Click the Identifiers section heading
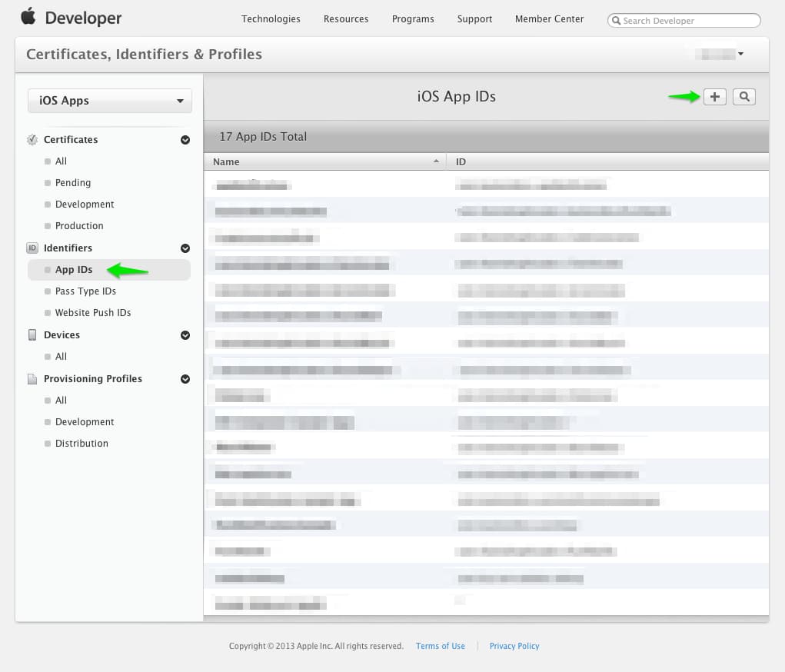Screen dimensions: 785x672 pyautogui.click(x=68, y=248)
